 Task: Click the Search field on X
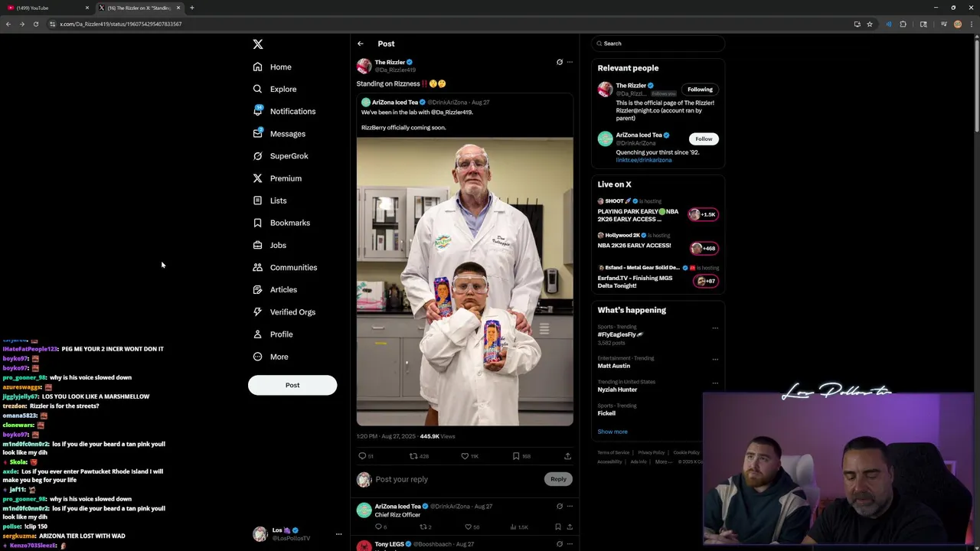pos(658,44)
